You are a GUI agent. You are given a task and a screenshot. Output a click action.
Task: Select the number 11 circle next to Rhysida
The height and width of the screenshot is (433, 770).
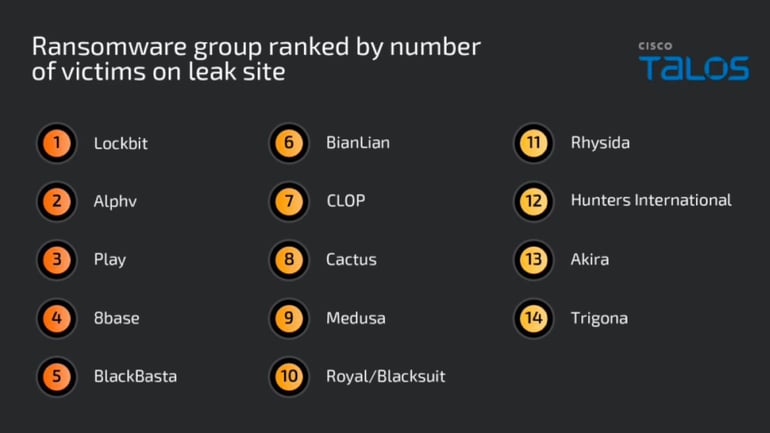point(533,143)
